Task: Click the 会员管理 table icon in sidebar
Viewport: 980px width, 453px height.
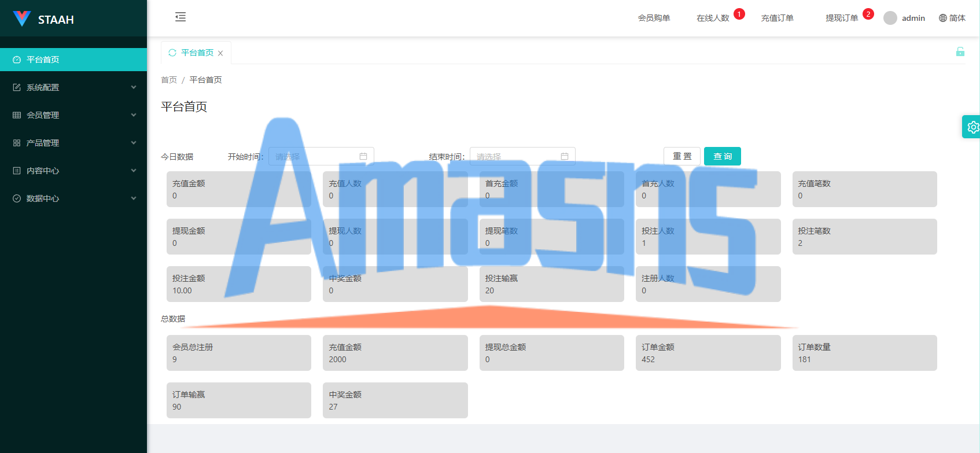Action: point(17,115)
